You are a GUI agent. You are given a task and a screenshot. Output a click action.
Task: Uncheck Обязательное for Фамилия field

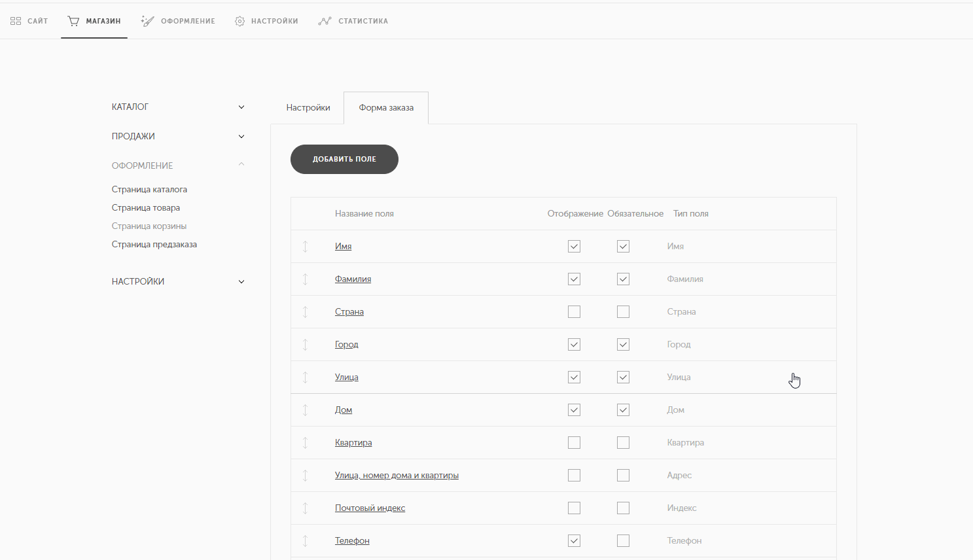tap(623, 279)
